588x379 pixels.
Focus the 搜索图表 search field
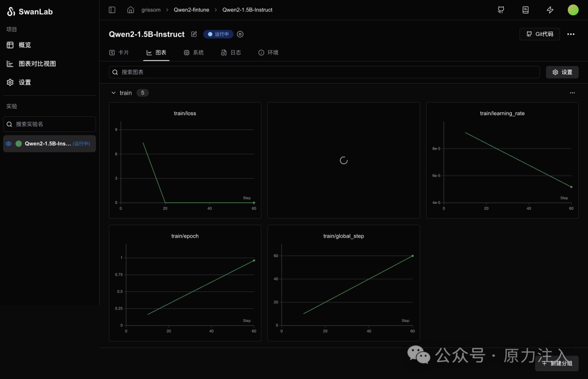coord(324,72)
